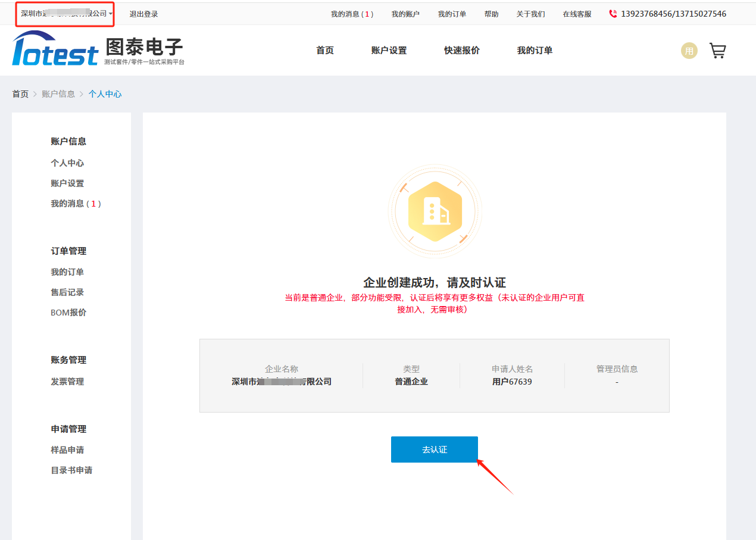Expand the company name dropdown at top
The width and height of the screenshot is (756, 540).
click(x=67, y=13)
